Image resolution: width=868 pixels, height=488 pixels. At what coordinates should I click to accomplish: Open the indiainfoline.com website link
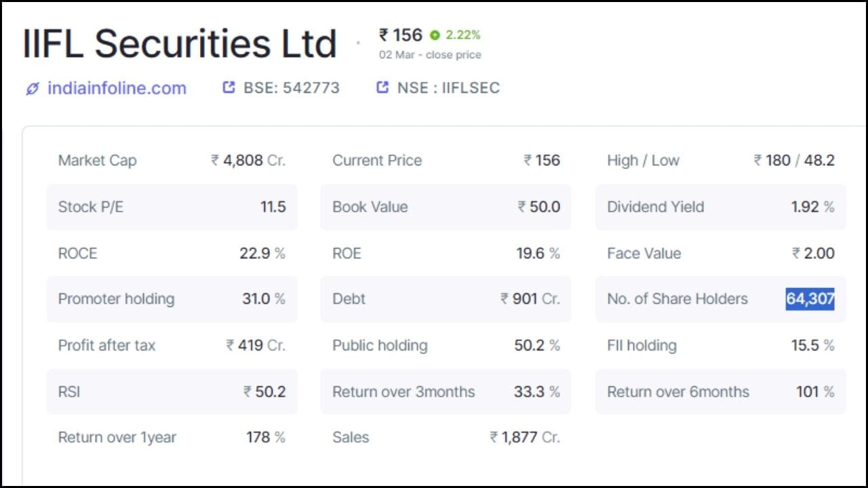117,87
